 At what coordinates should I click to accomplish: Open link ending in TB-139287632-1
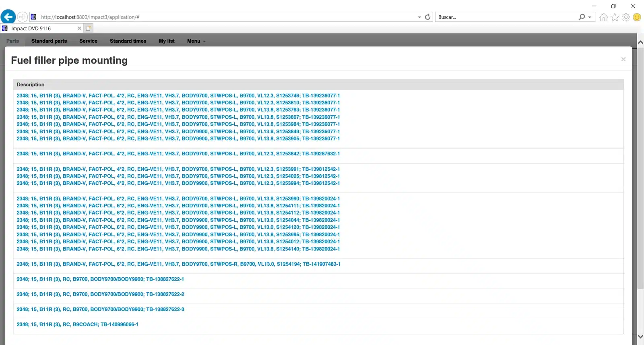[178, 154]
